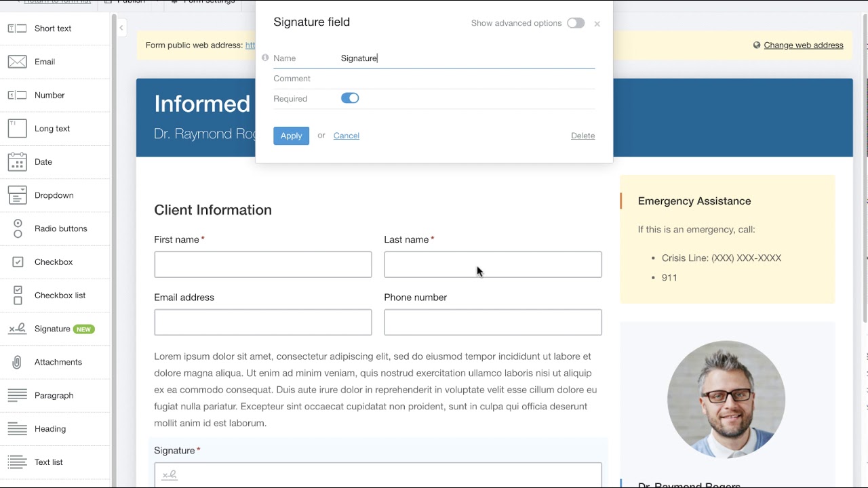Select the Checkbox list icon
This screenshot has width=868, height=488.
pyautogui.click(x=18, y=296)
